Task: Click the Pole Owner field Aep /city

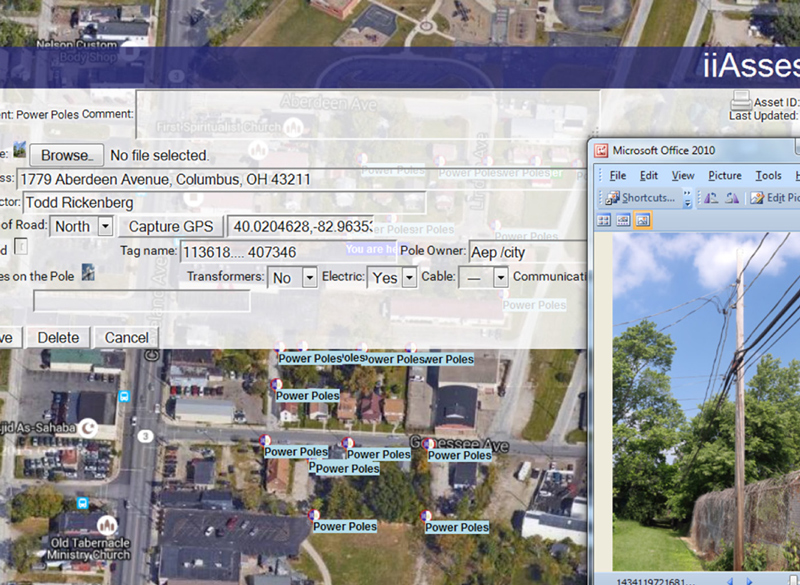Action: click(x=528, y=252)
